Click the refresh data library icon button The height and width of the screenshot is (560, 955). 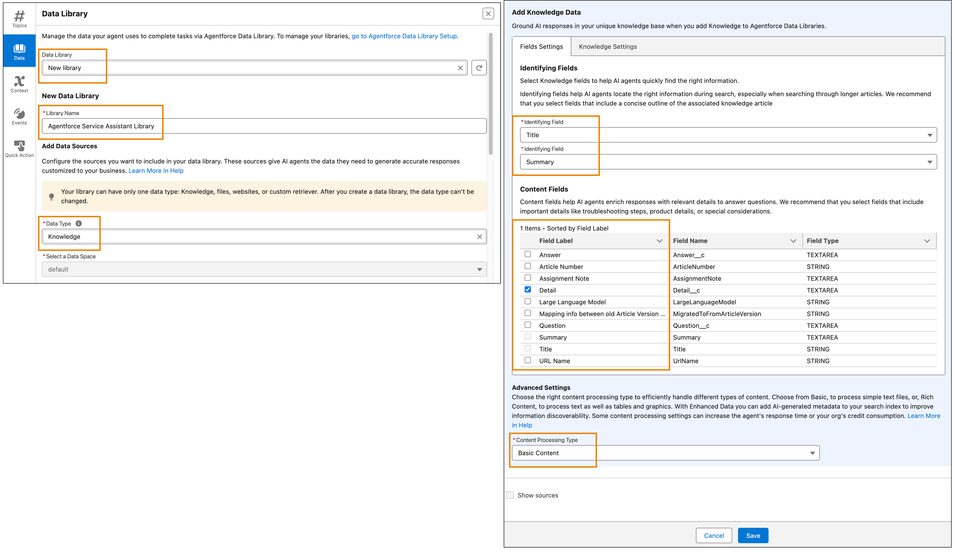tap(479, 68)
